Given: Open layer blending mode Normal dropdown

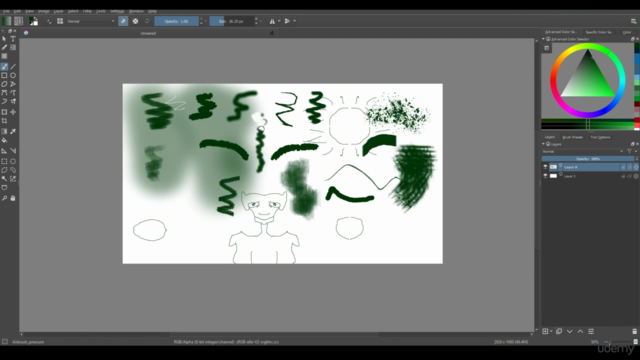Looking at the screenshot, I should [x=583, y=151].
